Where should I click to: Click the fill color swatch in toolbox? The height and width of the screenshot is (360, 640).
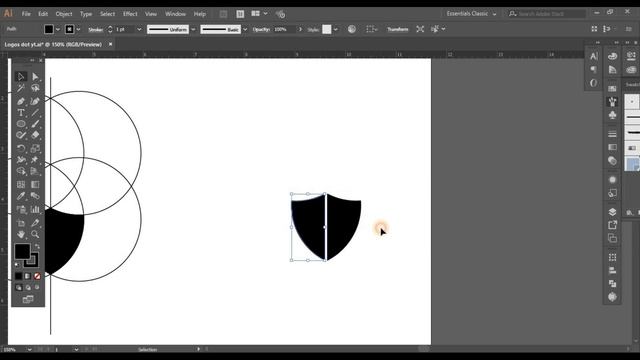pos(22,251)
